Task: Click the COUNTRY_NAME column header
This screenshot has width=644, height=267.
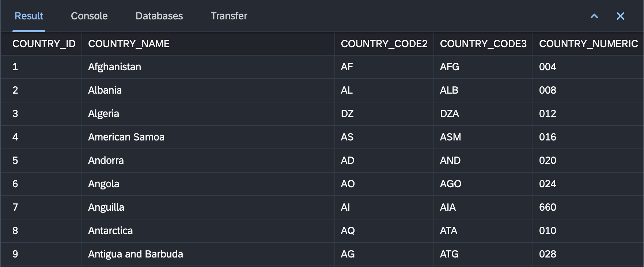Action: 208,44
